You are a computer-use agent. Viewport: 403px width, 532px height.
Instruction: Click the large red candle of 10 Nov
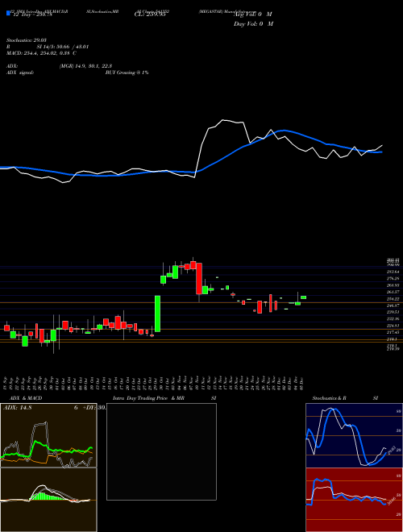[199, 278]
